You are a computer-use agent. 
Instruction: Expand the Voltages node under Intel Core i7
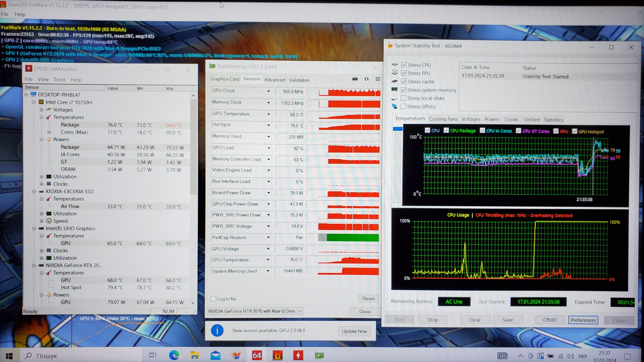[x=42, y=110]
